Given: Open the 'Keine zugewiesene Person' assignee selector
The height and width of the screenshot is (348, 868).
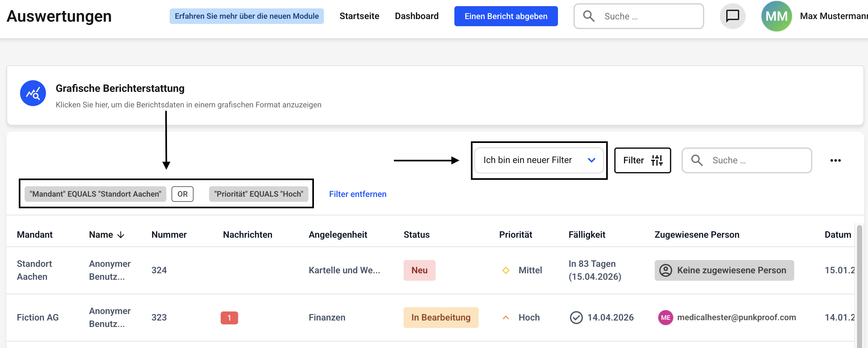Looking at the screenshot, I should [x=724, y=270].
